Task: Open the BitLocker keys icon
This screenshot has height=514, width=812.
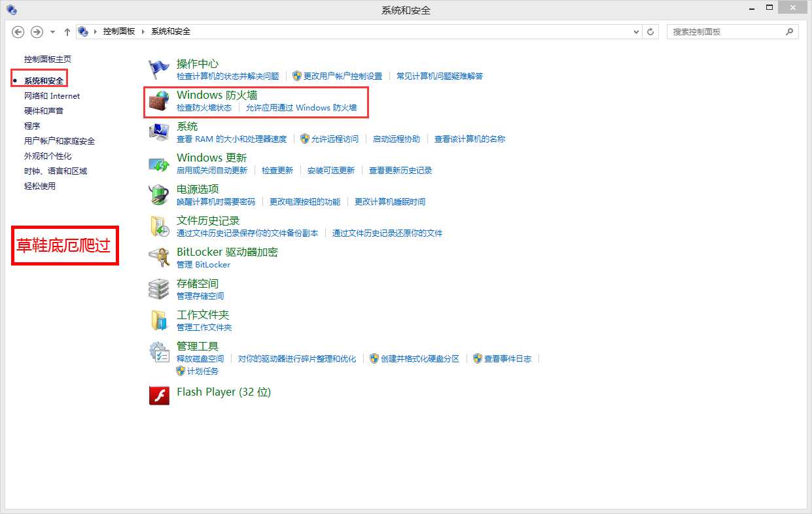Action: [x=159, y=257]
